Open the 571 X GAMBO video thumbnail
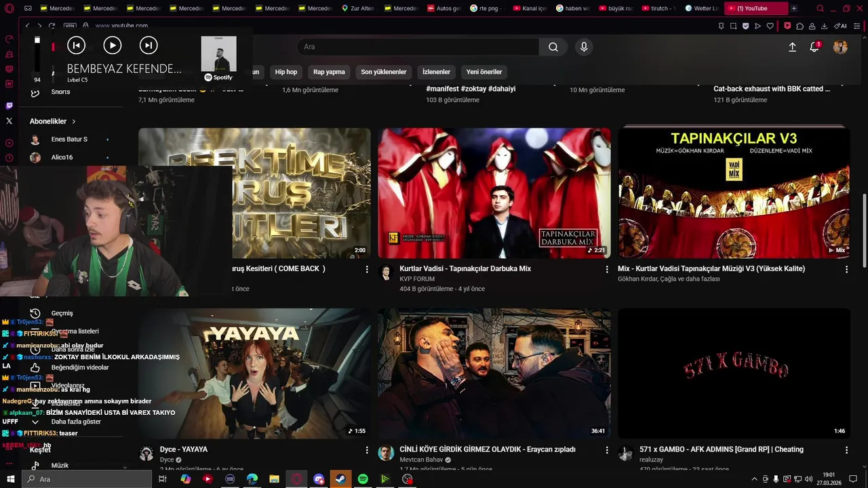This screenshot has width=868, height=488. [734, 373]
